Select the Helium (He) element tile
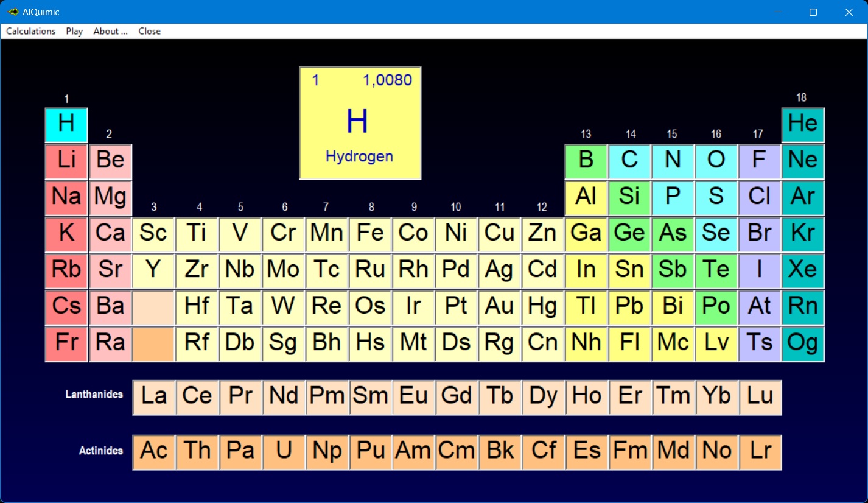868x503 pixels. 803,125
